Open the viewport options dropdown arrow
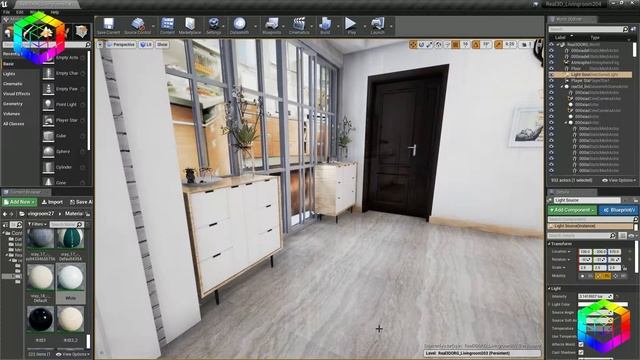 (x=100, y=44)
